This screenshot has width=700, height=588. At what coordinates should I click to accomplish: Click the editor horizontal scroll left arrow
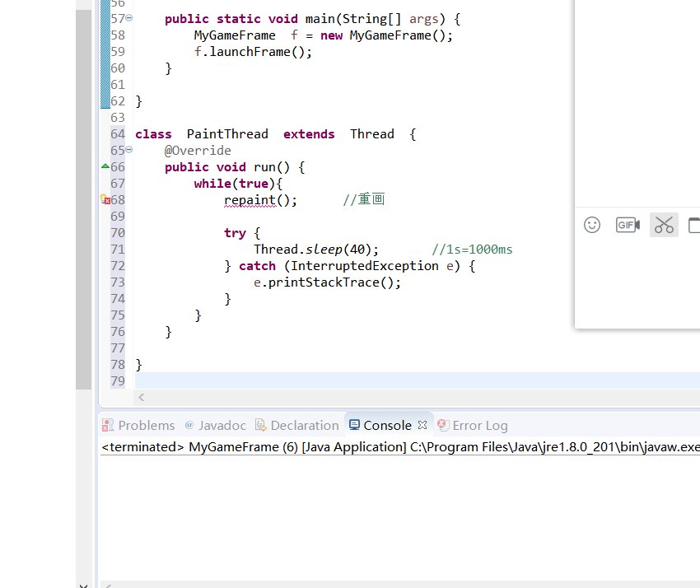pos(141,398)
